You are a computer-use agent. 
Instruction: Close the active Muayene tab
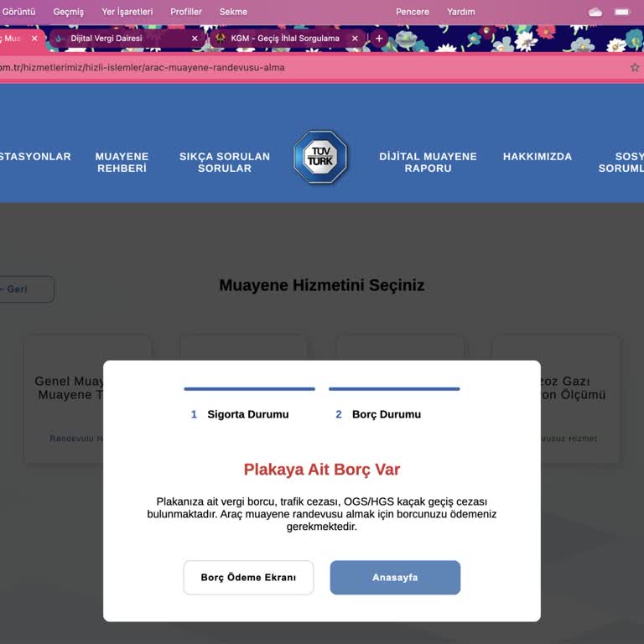34,39
